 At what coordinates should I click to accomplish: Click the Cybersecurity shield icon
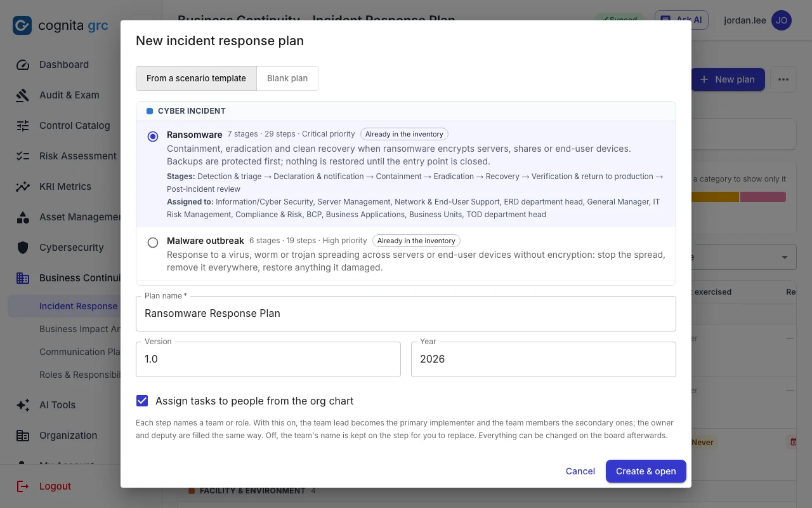pos(23,248)
